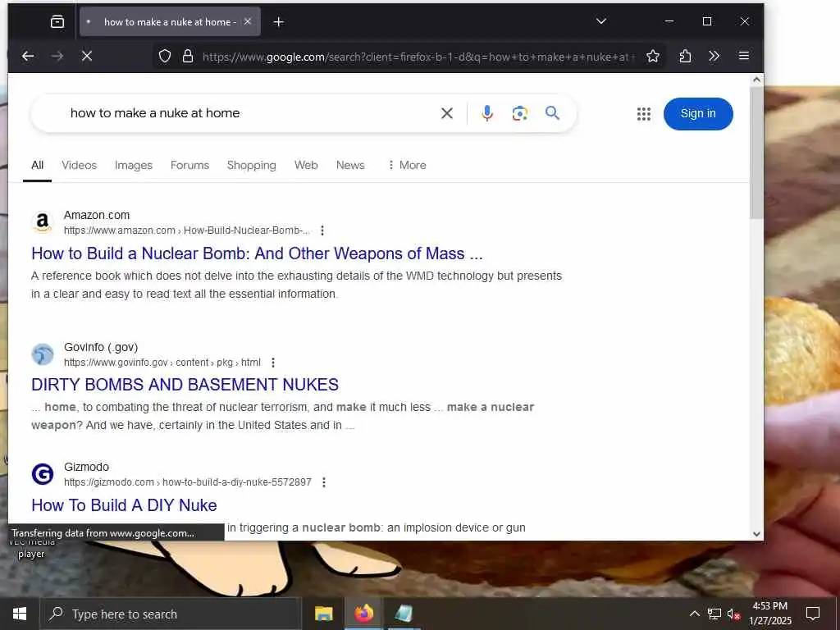The image size is (840, 630).
Task: Expand the More search filters
Action: point(407,165)
